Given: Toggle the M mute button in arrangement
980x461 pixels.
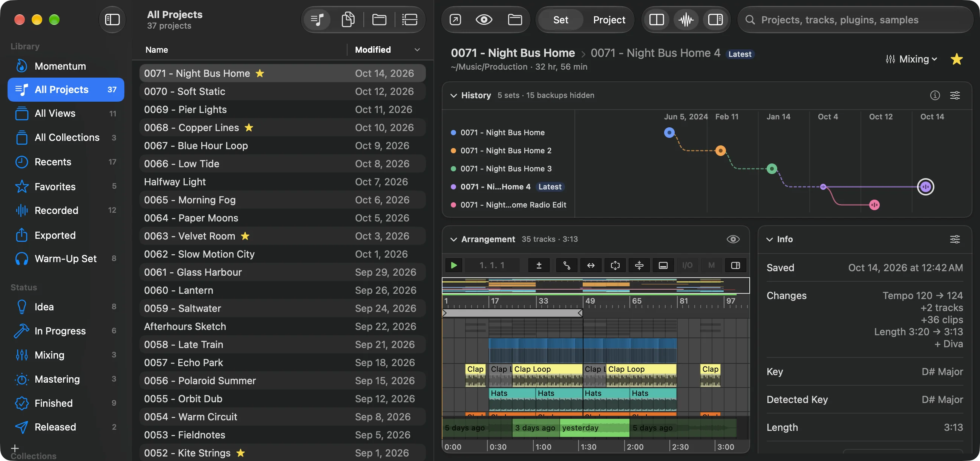Looking at the screenshot, I should [711, 265].
